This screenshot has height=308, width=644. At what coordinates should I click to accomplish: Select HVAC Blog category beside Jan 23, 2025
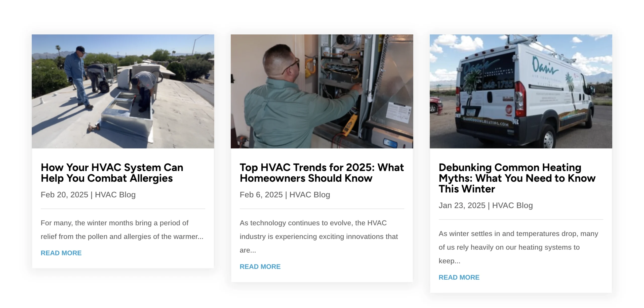[512, 205]
